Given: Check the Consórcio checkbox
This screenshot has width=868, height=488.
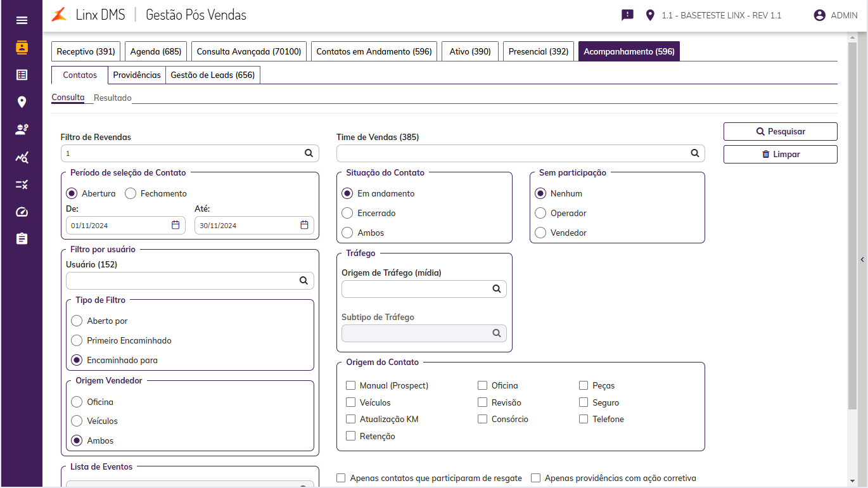Looking at the screenshot, I should pos(482,419).
